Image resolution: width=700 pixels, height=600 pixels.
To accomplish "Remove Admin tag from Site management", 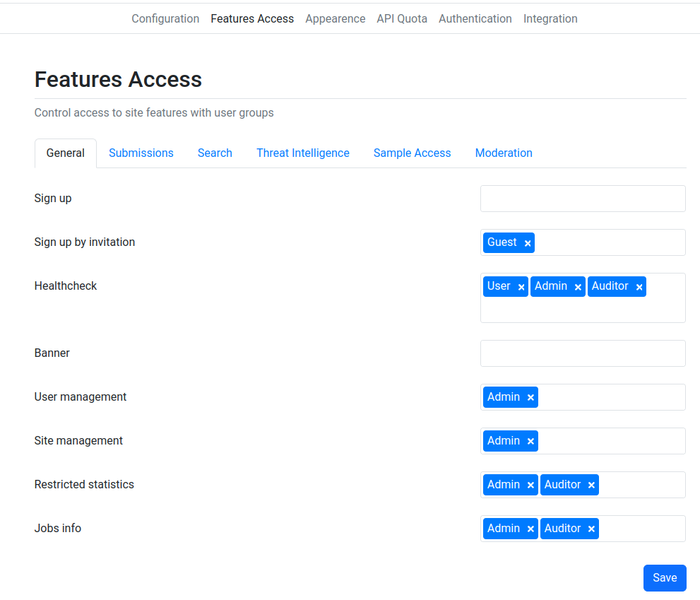I will [x=530, y=441].
